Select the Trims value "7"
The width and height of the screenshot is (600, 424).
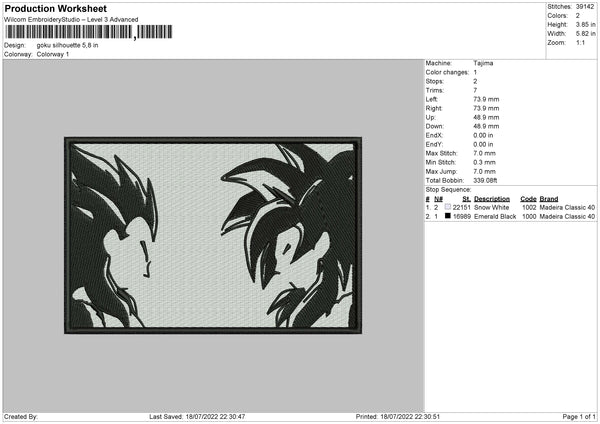coord(475,90)
